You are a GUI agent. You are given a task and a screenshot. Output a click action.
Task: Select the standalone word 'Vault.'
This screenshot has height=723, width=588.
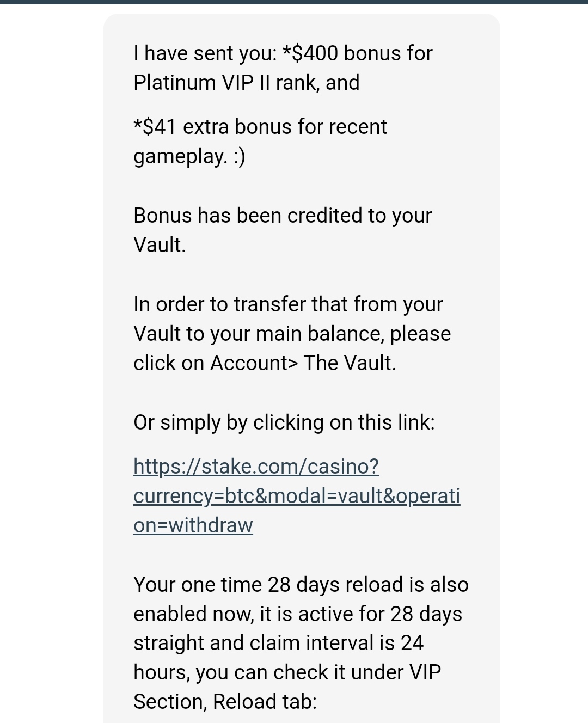click(160, 245)
